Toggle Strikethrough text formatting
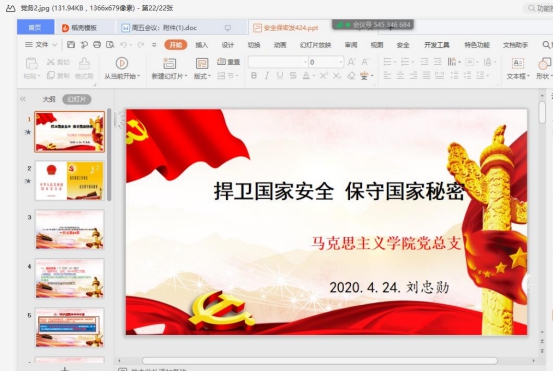The width and height of the screenshot is (554, 371). click(x=293, y=75)
